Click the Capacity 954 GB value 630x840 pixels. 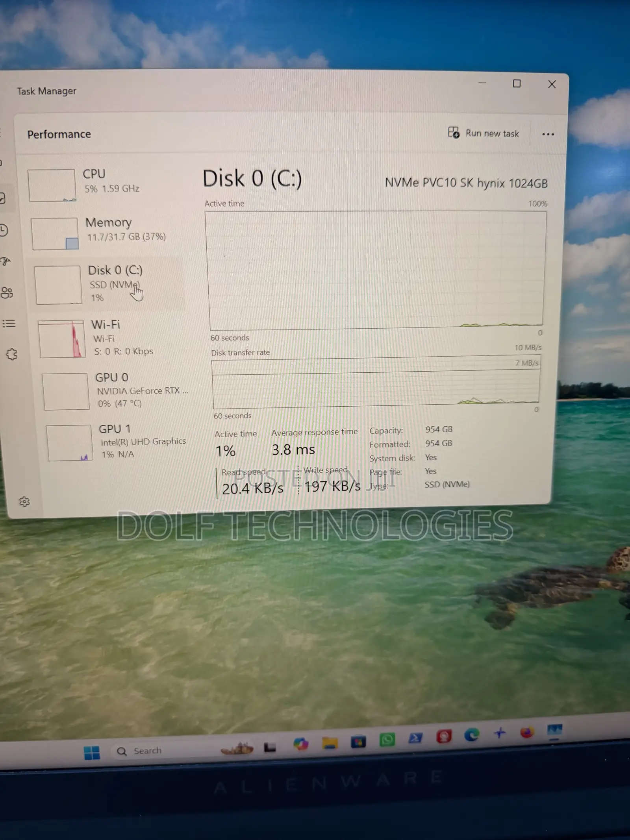pos(439,429)
